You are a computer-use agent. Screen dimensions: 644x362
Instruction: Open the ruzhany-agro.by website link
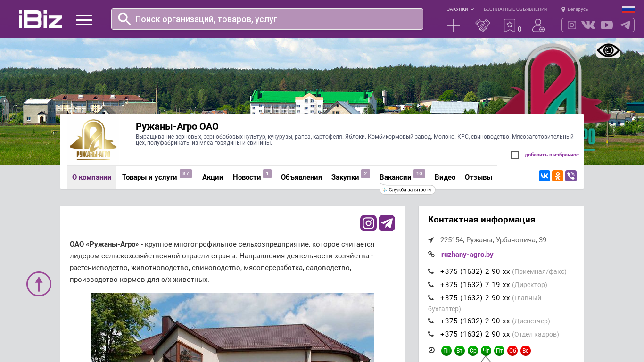(467, 255)
